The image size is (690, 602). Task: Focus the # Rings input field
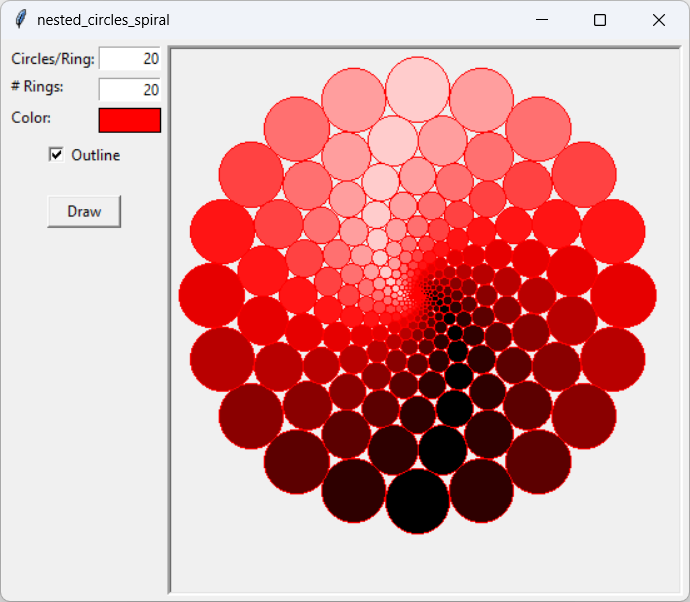click(x=130, y=89)
